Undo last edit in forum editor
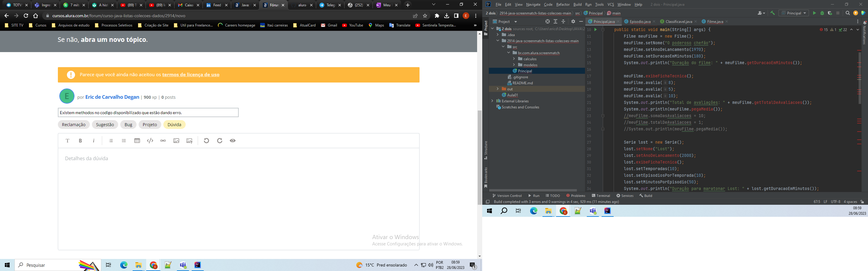868x271 pixels. (206, 141)
